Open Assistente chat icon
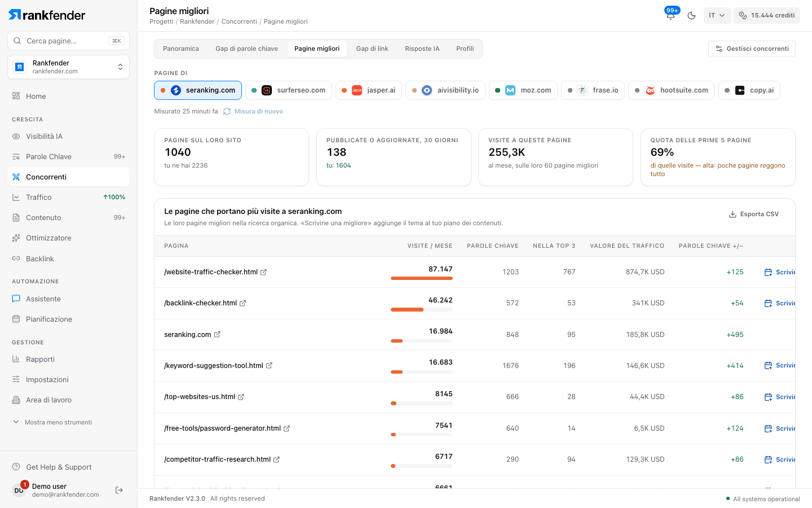The image size is (812, 508). coord(16,299)
